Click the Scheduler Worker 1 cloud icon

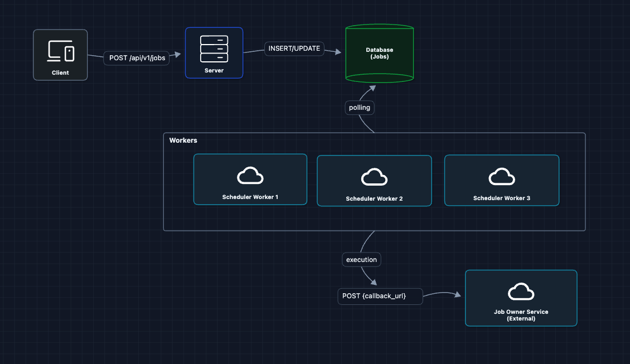[x=250, y=176]
